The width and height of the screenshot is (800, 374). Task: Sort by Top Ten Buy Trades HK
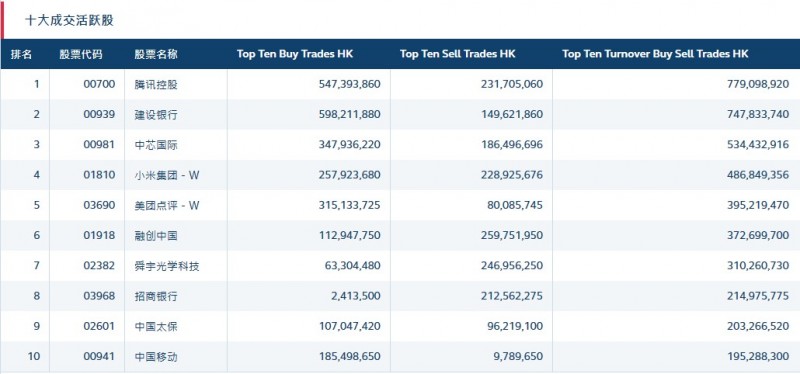(x=294, y=54)
